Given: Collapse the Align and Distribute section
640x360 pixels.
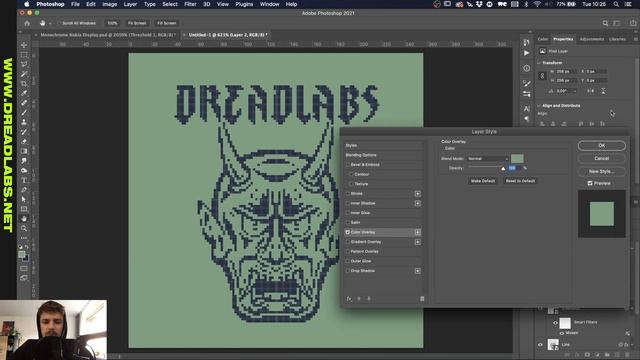Looking at the screenshot, I should pos(539,106).
